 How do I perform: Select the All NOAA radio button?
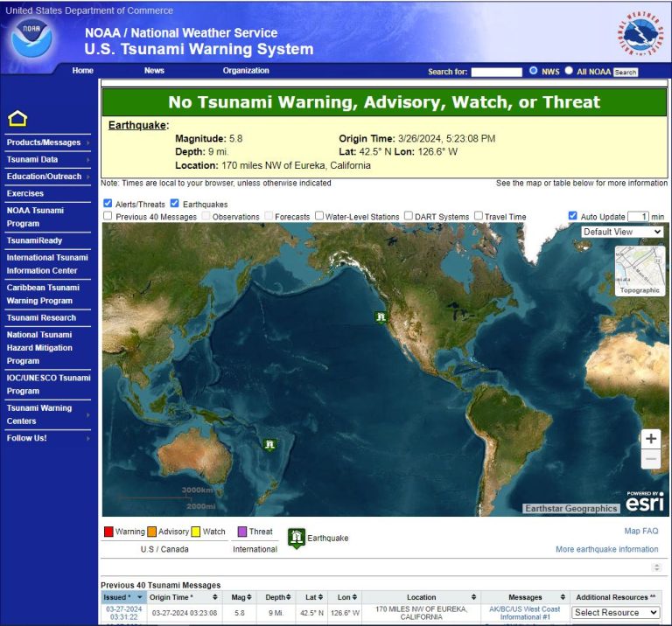pos(569,71)
